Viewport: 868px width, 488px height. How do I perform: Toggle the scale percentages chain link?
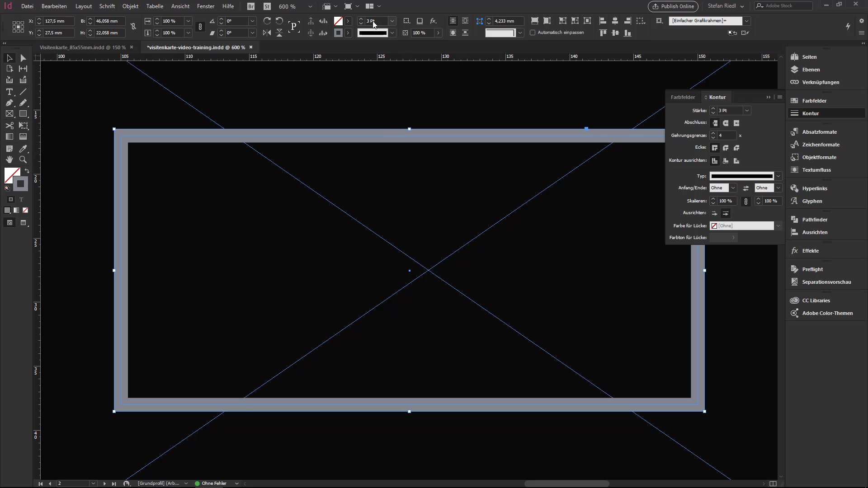tap(200, 27)
